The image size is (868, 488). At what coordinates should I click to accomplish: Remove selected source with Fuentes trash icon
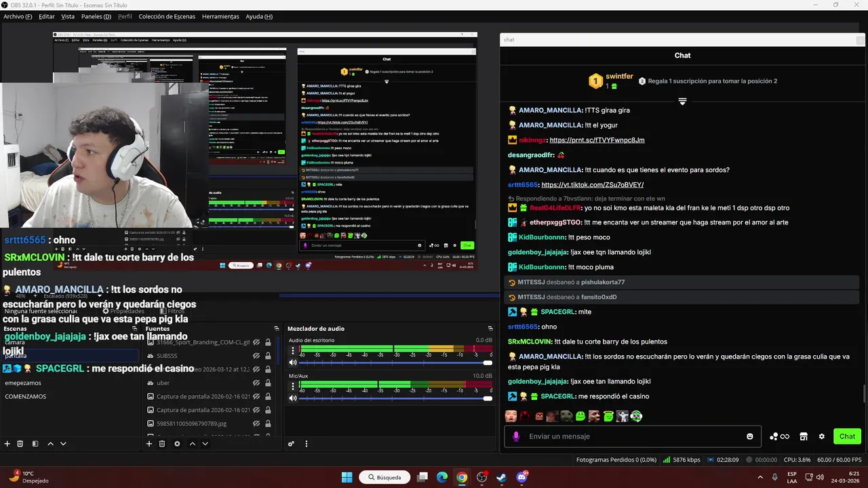pyautogui.click(x=162, y=444)
